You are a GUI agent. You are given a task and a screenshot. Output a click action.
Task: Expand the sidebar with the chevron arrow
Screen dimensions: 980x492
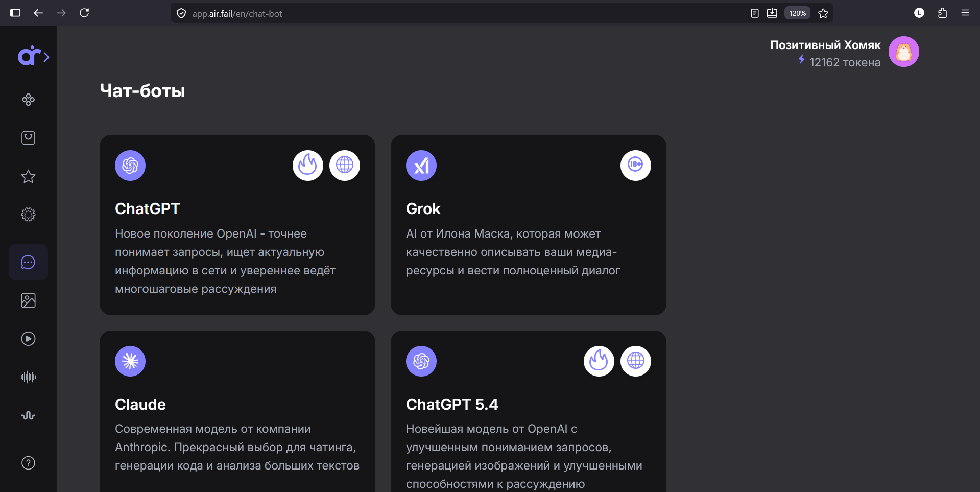click(x=46, y=57)
